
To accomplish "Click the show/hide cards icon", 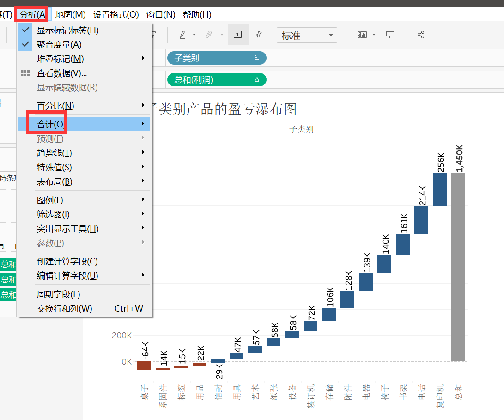I will pos(362,35).
